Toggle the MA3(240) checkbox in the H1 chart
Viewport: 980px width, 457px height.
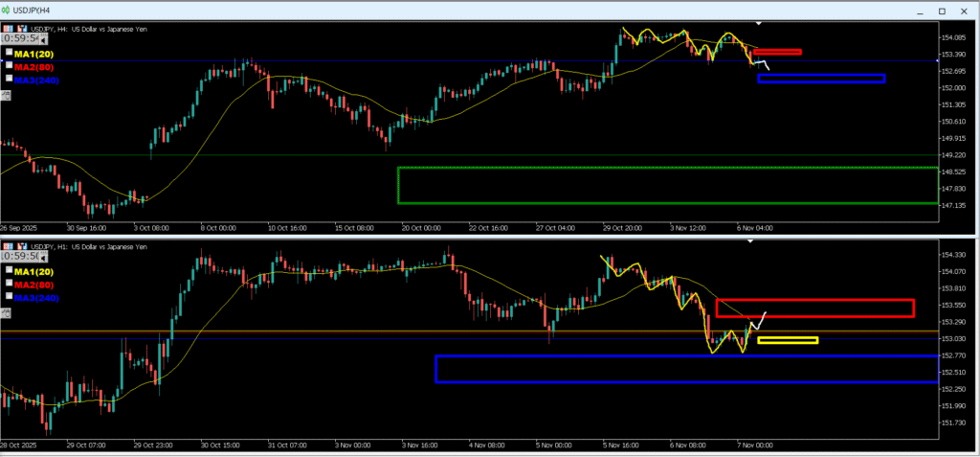(9, 297)
